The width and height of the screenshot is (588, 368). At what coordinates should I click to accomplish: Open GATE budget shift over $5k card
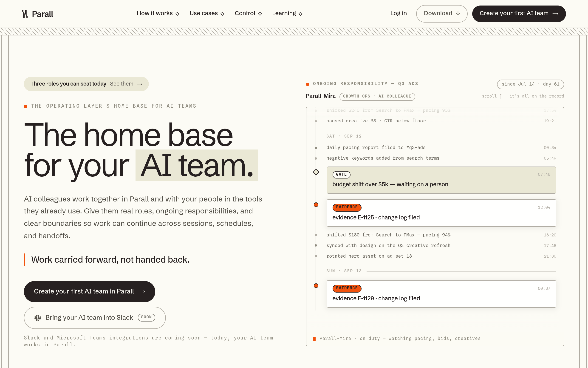point(441,180)
